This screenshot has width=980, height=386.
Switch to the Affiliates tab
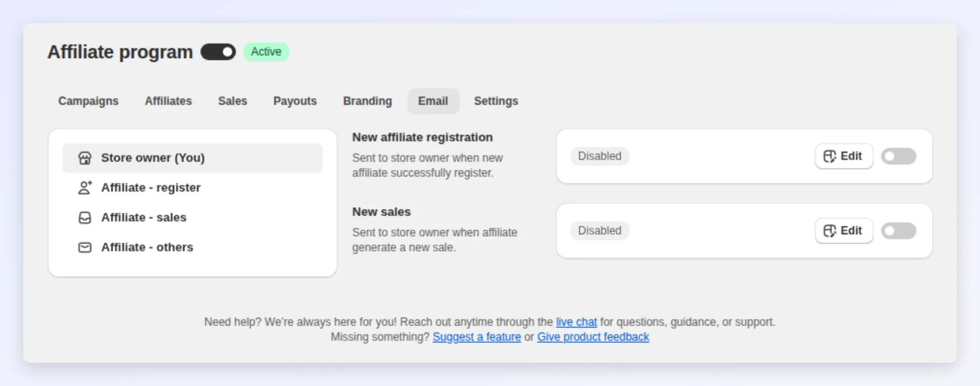168,101
